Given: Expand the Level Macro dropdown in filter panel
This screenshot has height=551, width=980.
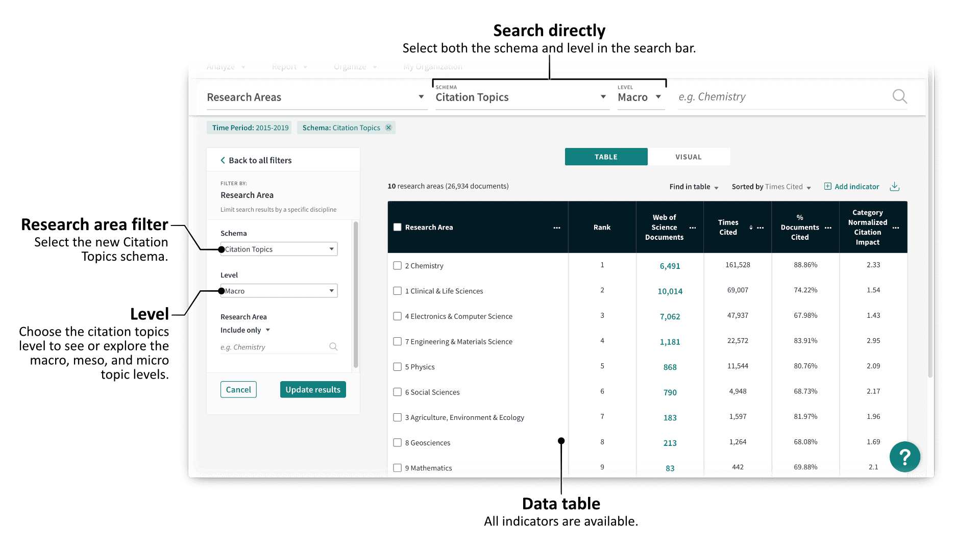Looking at the screenshot, I should click(279, 291).
